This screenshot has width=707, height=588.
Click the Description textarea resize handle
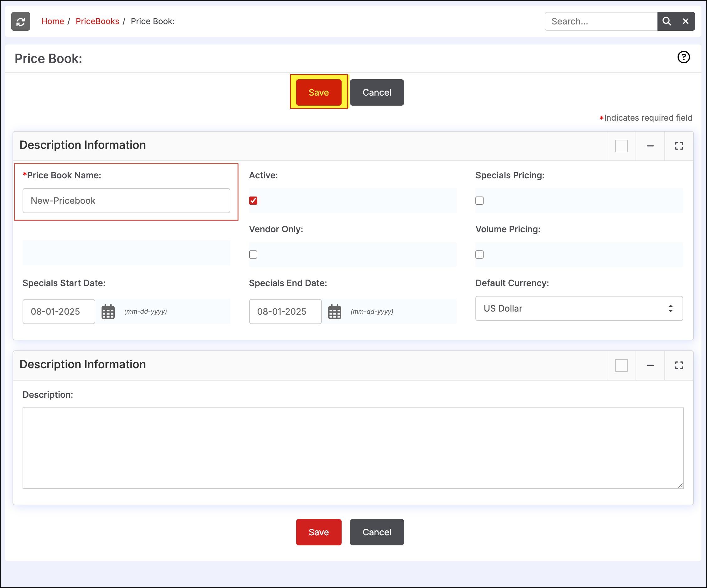680,485
